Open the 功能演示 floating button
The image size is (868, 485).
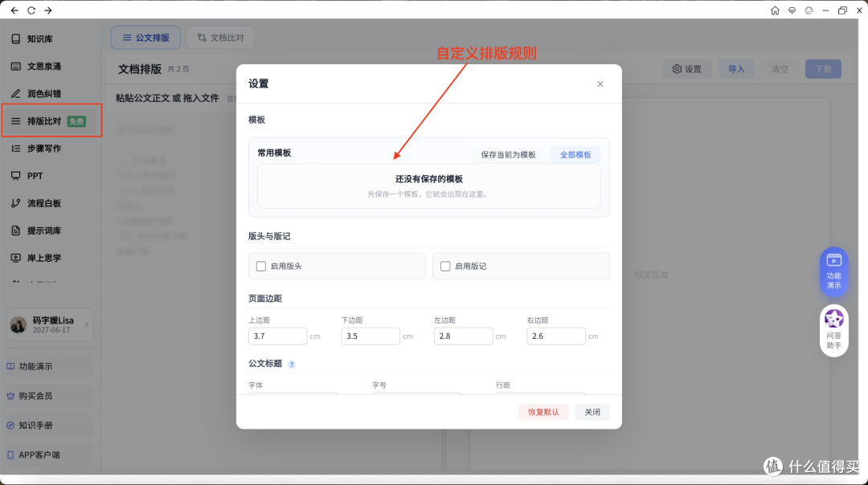(833, 271)
